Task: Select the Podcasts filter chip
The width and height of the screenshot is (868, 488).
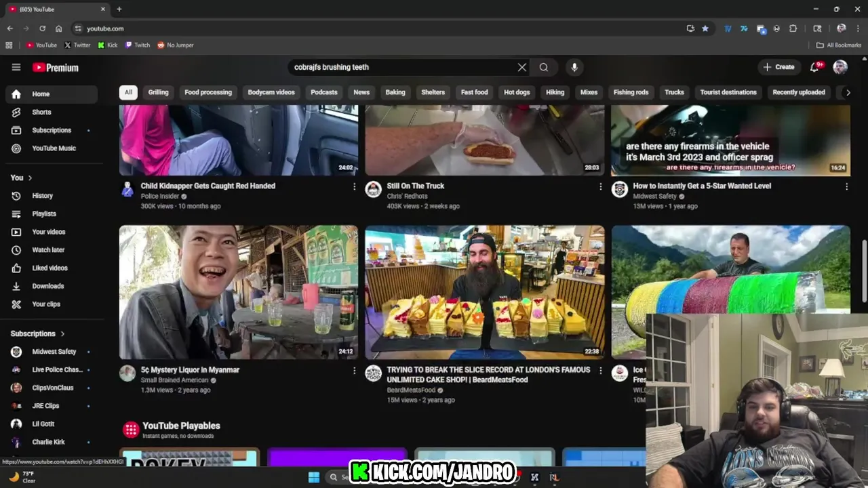Action: pyautogui.click(x=324, y=92)
